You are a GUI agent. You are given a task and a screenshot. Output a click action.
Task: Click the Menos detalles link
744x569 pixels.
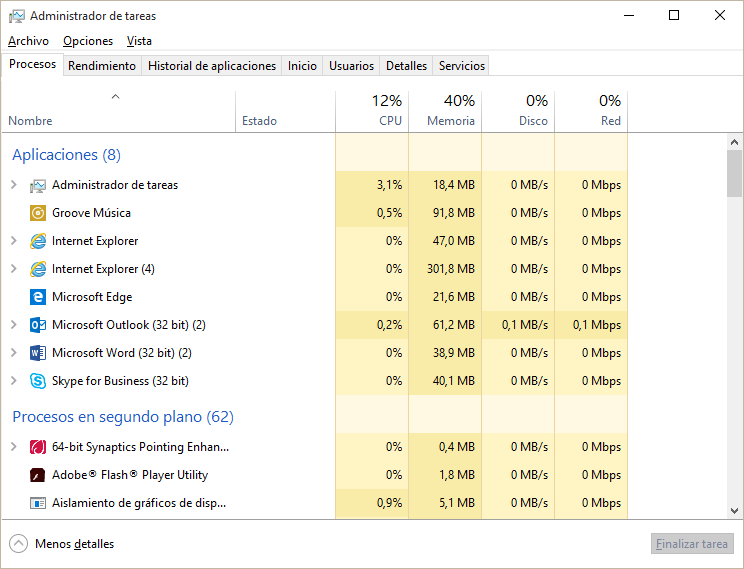74,544
